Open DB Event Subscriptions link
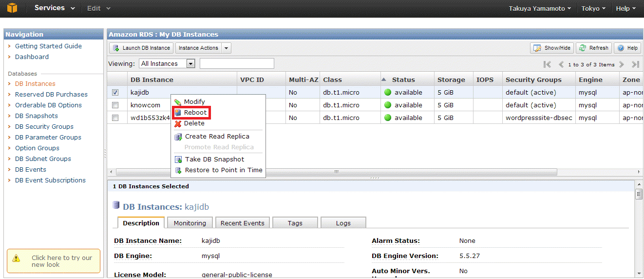Image resolution: width=644 pixels, height=279 pixels. 50,180
